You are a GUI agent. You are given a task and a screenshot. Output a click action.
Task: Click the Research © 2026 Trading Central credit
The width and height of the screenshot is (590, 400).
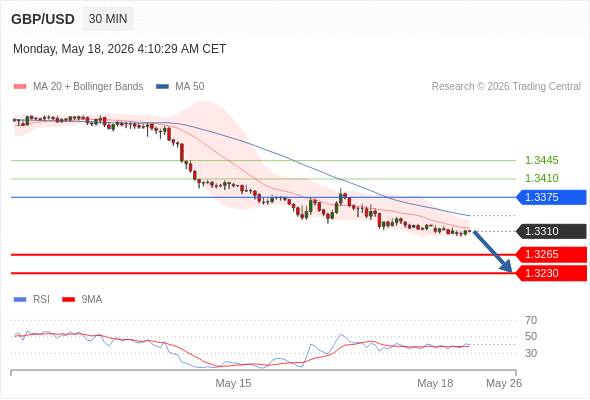coord(506,87)
